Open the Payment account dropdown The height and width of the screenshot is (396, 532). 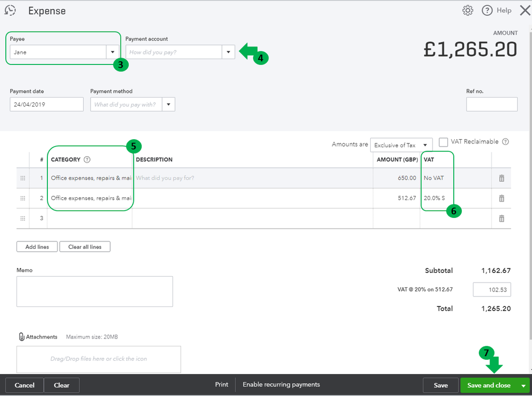228,52
